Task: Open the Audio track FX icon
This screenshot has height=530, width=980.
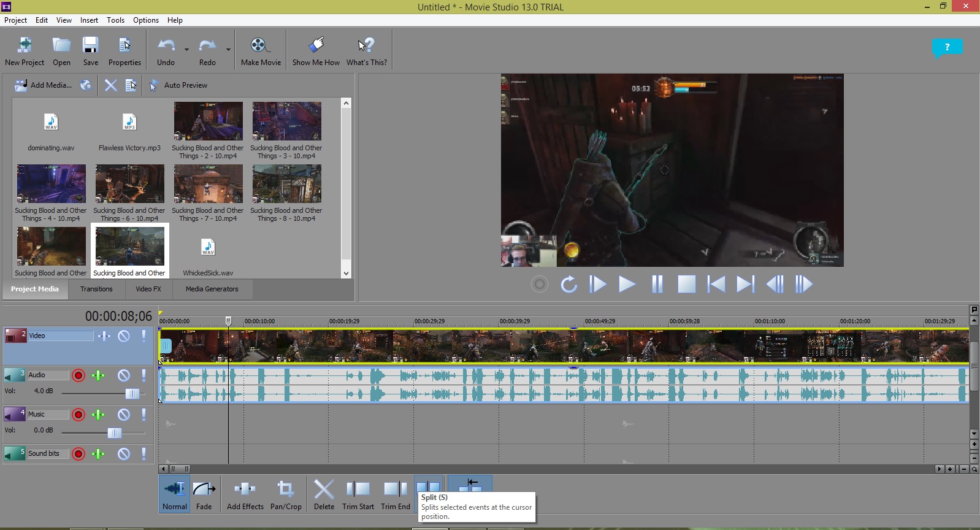Action: (98, 375)
